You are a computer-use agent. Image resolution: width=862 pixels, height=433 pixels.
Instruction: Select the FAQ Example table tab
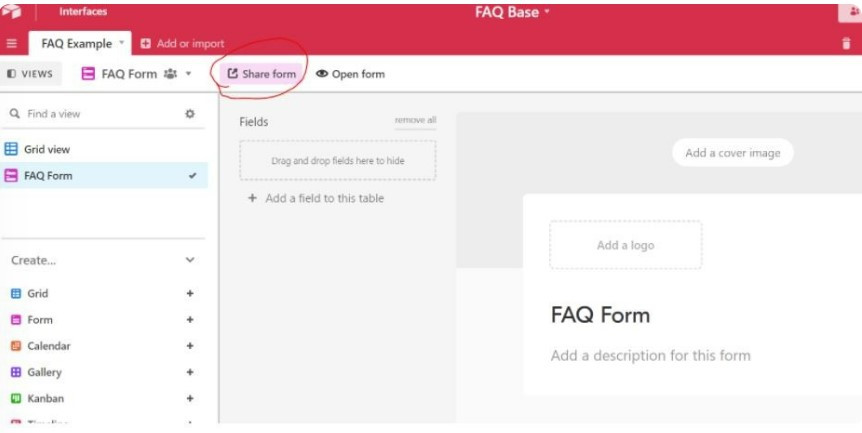tap(76, 44)
